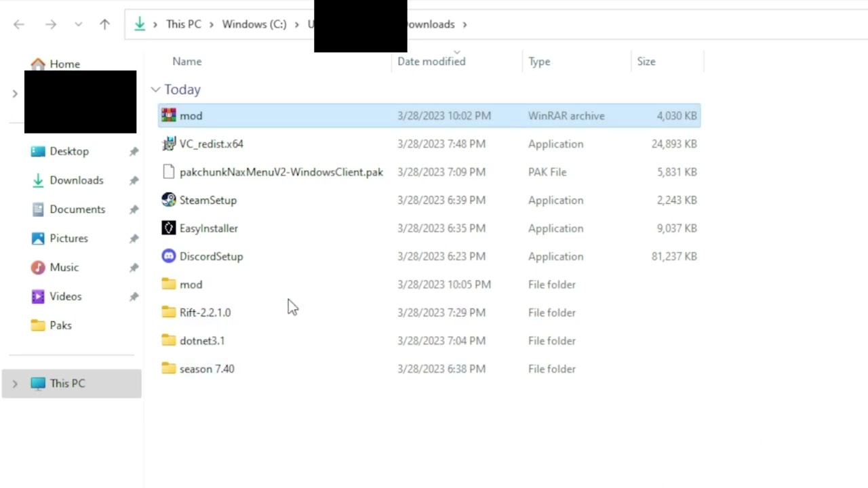
Task: Click the DiscordSetup Discord icon
Action: click(169, 256)
